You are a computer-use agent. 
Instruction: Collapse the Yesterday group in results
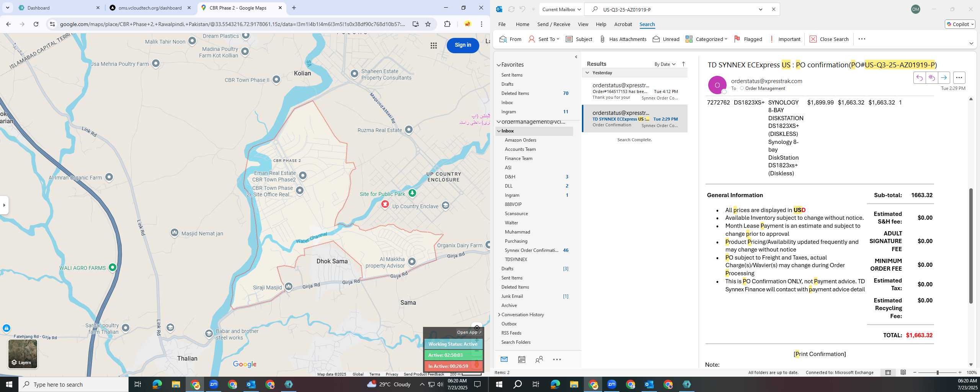(587, 73)
